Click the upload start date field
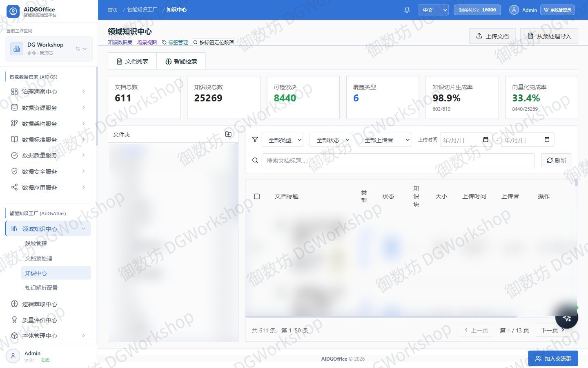This screenshot has width=588, height=368. (466, 140)
